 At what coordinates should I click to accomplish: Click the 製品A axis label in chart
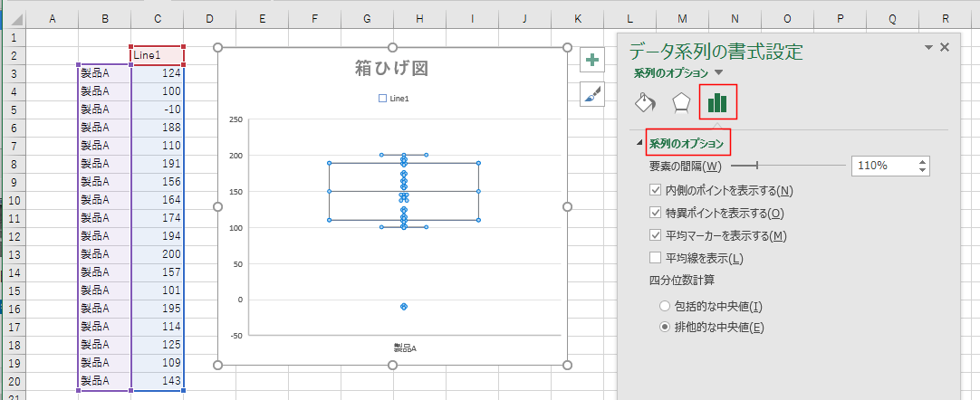405,348
